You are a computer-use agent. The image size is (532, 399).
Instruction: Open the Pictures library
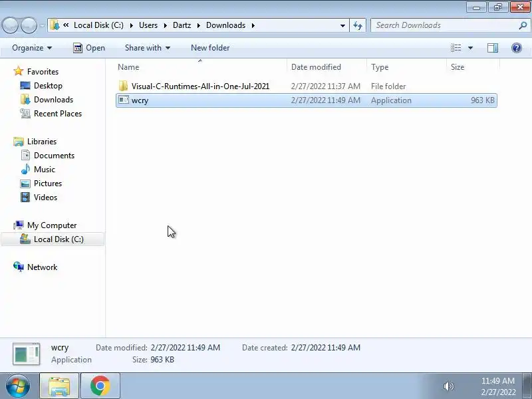tap(48, 184)
